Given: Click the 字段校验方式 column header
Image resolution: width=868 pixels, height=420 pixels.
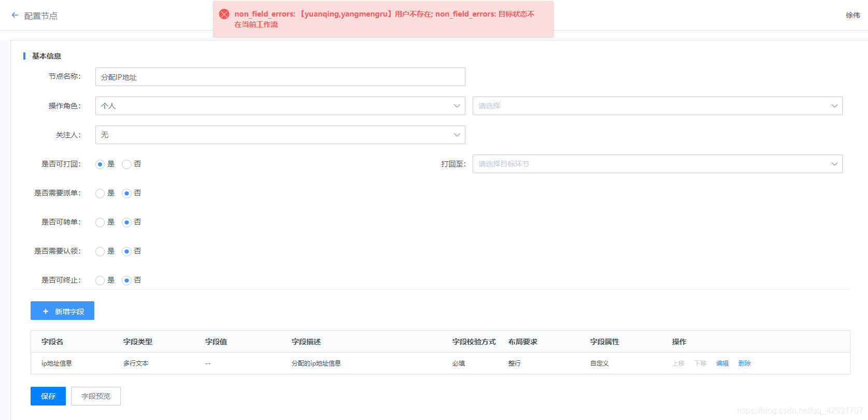Looking at the screenshot, I should (474, 342).
